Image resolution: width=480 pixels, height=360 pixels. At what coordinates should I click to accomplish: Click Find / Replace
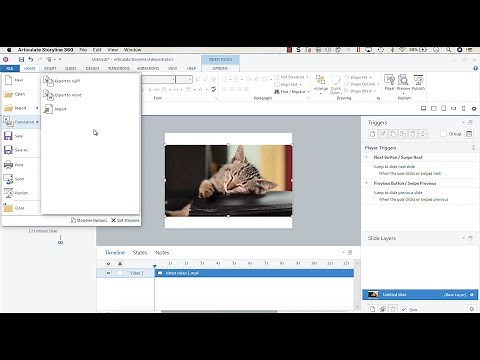tap(292, 91)
